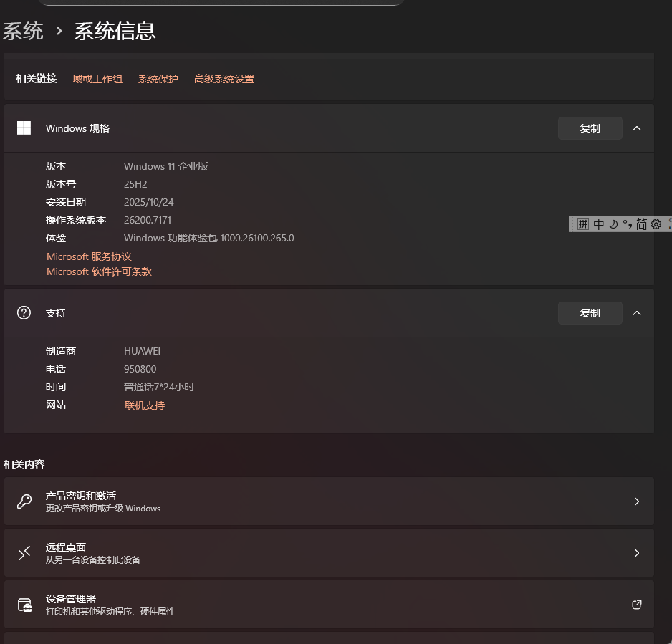
Task: Select the 普通话7*24小时 hours value
Action: pyautogui.click(x=159, y=387)
